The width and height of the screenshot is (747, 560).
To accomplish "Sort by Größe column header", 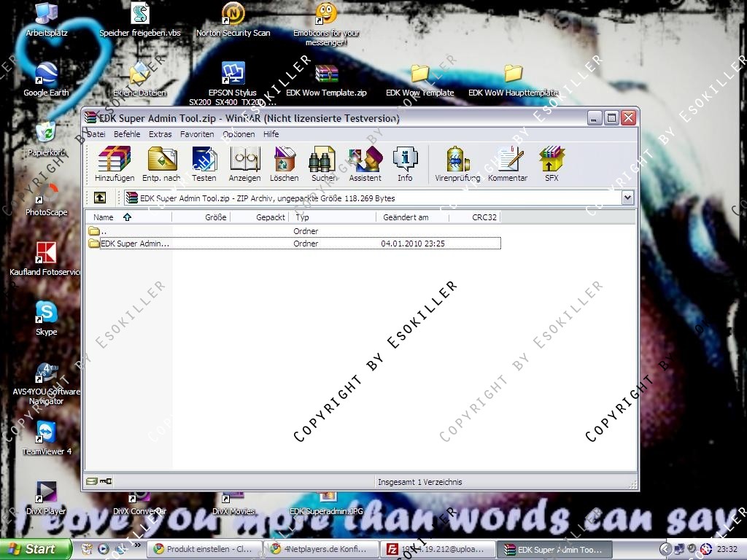I will point(201,217).
